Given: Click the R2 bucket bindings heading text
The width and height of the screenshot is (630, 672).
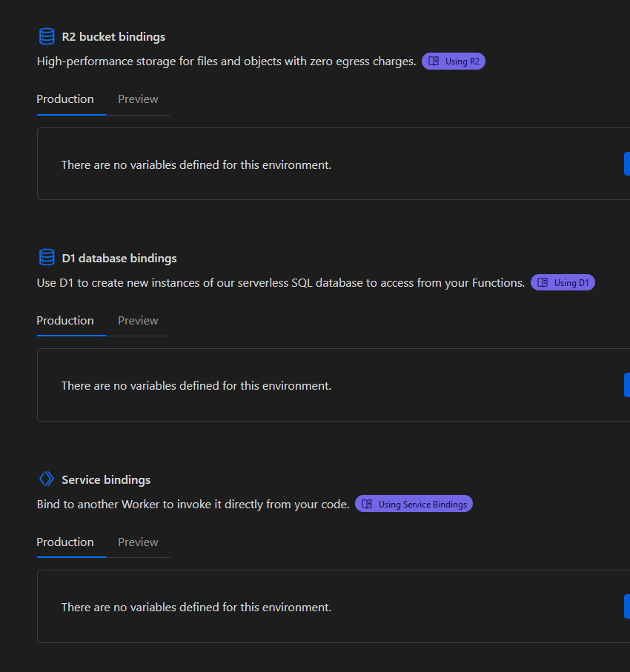Looking at the screenshot, I should [x=113, y=36].
